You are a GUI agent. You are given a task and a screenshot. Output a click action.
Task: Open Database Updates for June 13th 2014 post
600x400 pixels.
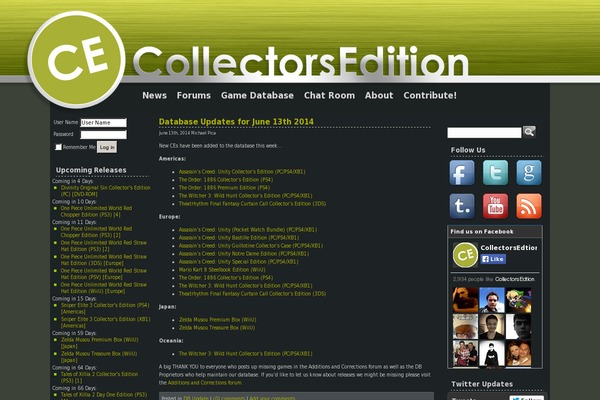tap(236, 122)
